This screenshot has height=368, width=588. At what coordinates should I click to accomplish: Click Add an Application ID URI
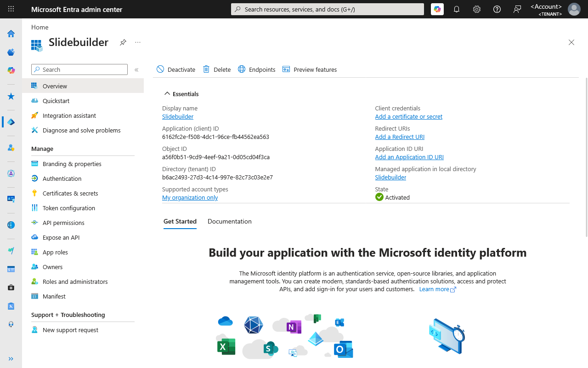coord(409,157)
